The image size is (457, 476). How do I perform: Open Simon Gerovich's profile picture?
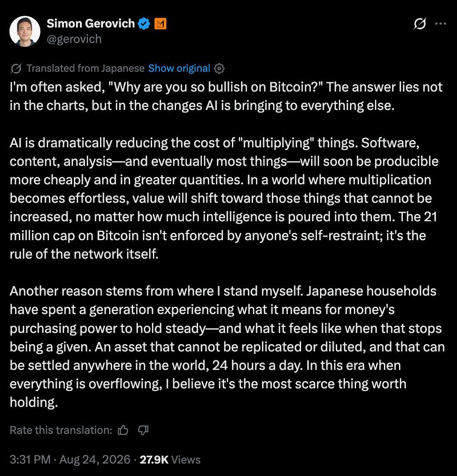click(x=25, y=31)
